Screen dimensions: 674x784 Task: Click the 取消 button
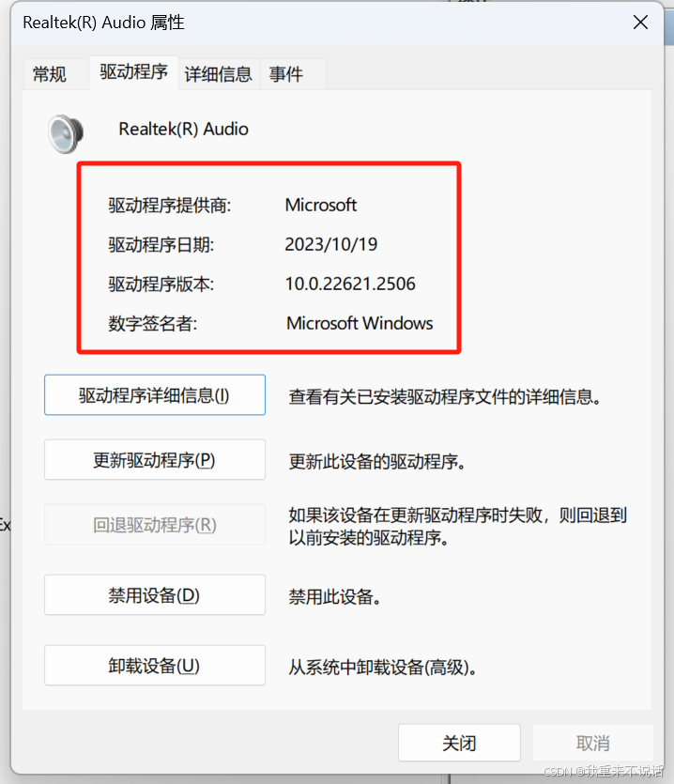[x=593, y=743]
